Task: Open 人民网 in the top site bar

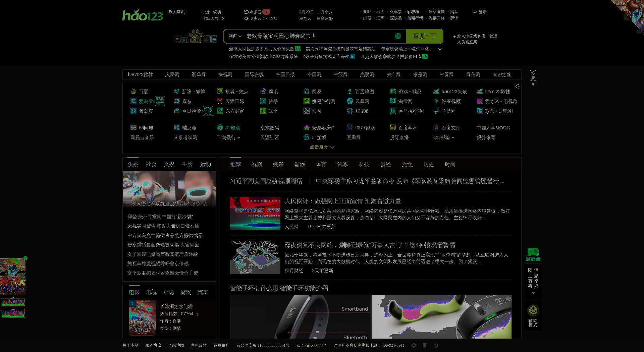Action: [x=172, y=74]
